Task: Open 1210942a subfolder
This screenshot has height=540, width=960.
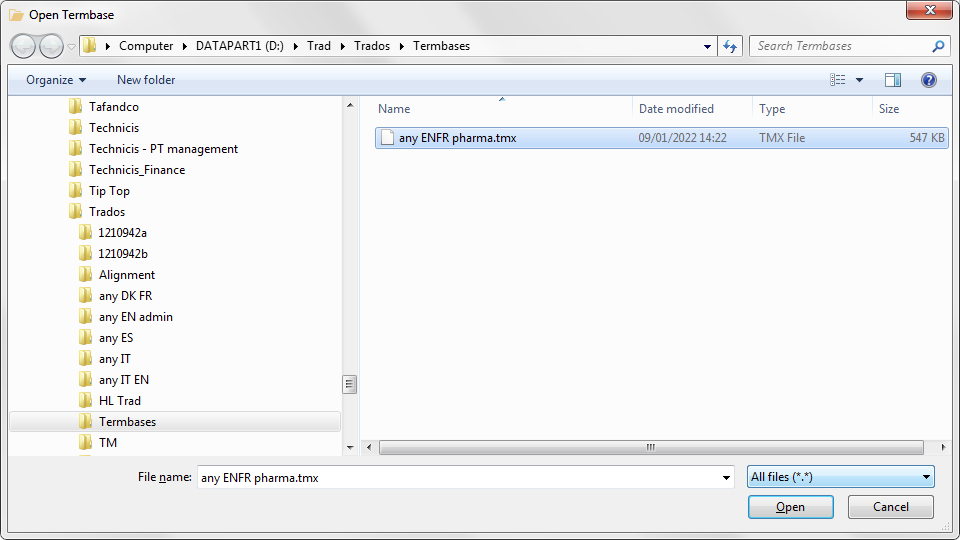Action: [122, 233]
